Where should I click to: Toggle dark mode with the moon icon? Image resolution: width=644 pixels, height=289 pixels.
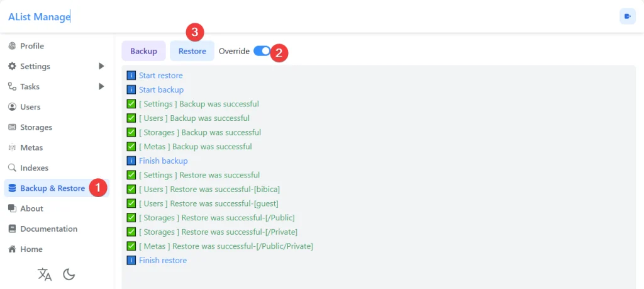(x=69, y=275)
